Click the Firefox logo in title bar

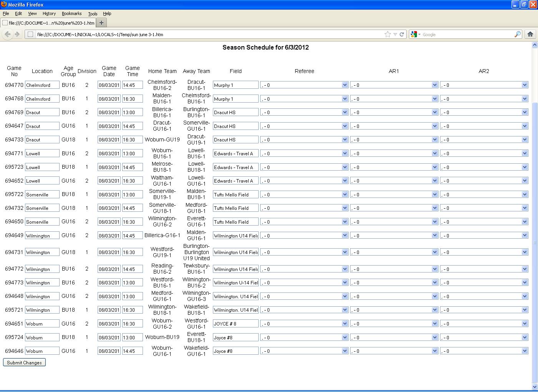point(4,4)
